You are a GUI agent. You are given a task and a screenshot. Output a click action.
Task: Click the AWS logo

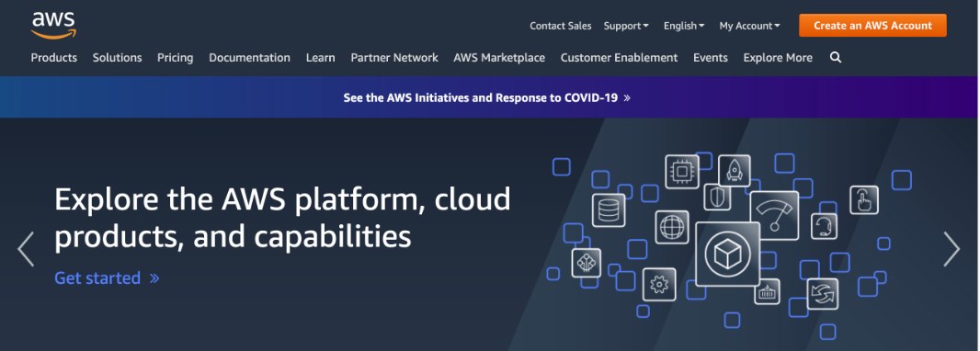point(53,25)
